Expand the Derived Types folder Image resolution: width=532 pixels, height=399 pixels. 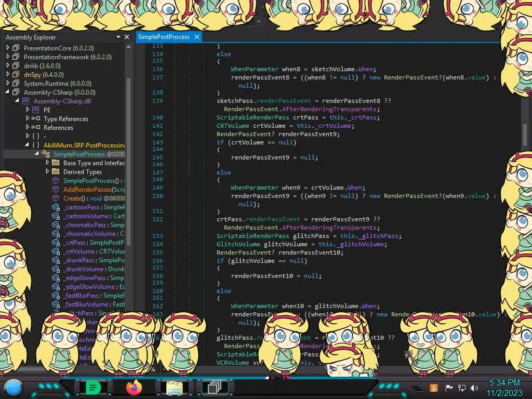(47, 171)
